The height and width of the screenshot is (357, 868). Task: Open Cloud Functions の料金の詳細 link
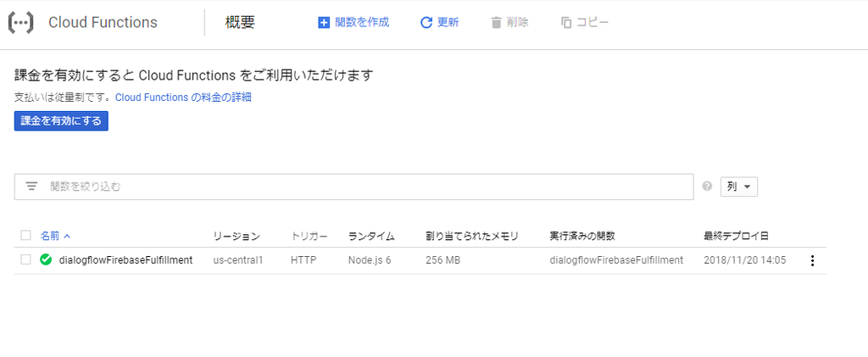tap(183, 98)
